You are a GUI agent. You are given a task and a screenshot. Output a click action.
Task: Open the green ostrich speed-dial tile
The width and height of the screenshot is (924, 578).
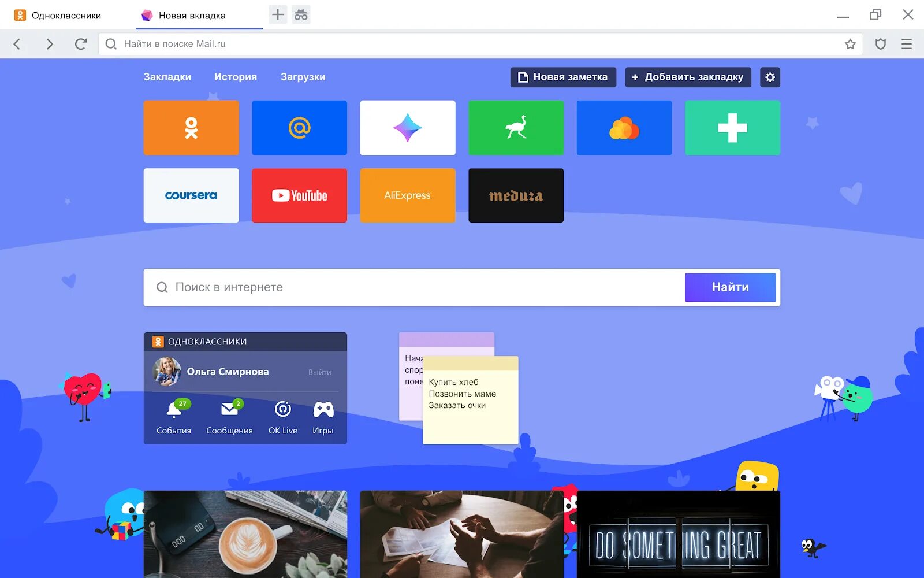click(x=516, y=128)
